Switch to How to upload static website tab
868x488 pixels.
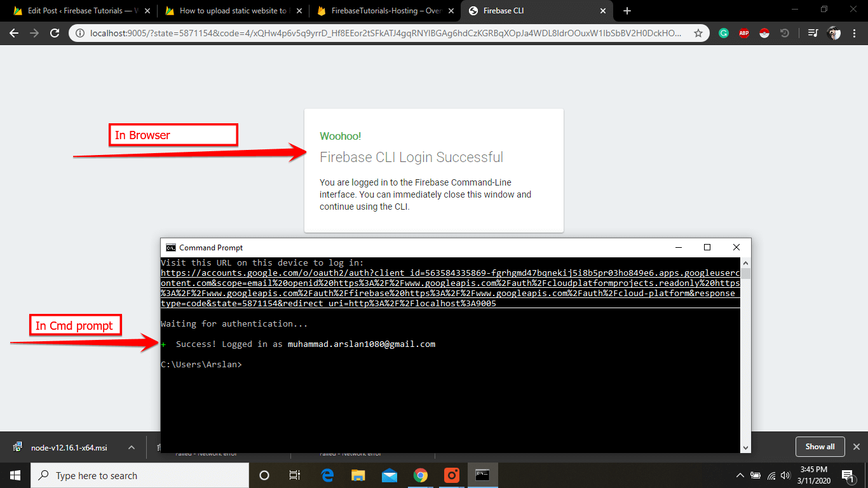pos(233,11)
